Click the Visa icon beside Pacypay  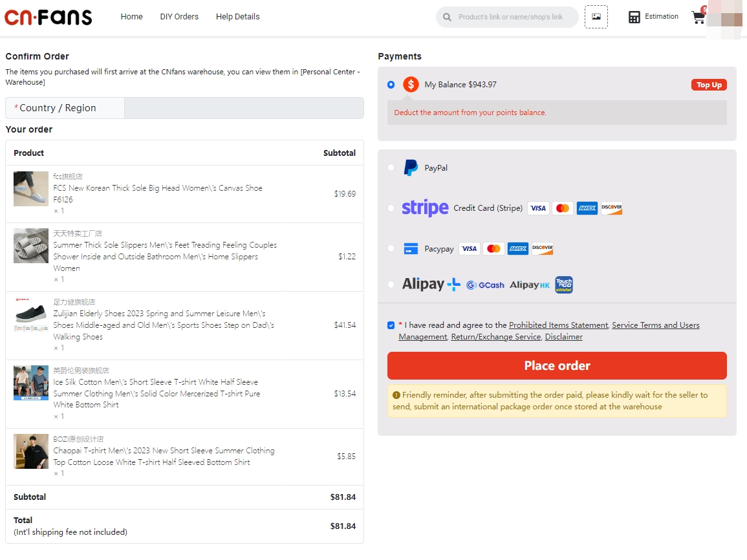[x=470, y=248]
